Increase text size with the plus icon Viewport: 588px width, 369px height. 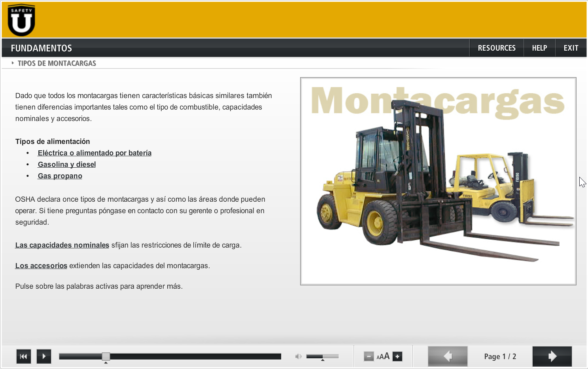point(397,356)
